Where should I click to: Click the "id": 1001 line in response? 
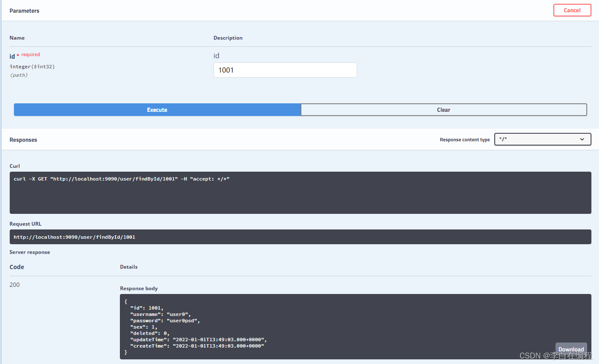tap(146, 308)
